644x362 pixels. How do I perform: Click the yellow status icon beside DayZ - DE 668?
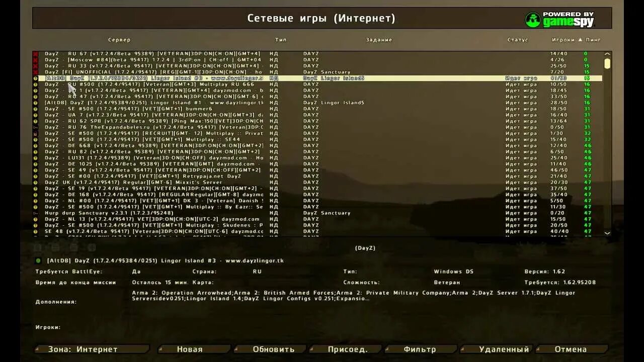coord(36,145)
